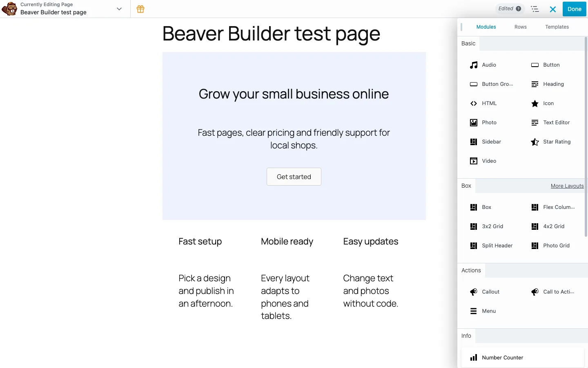Open the Templates tab

[x=557, y=27]
